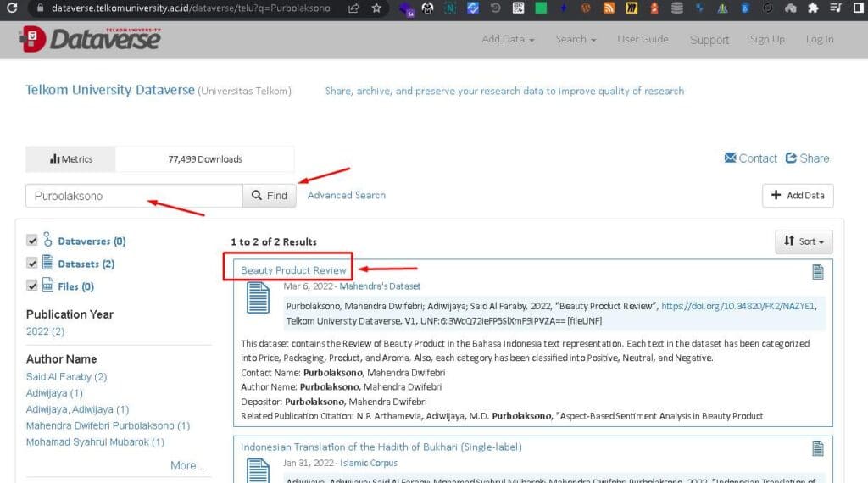Open the undo-arrow history extension icon
Screen dimensions: 868x483
[x=495, y=8]
